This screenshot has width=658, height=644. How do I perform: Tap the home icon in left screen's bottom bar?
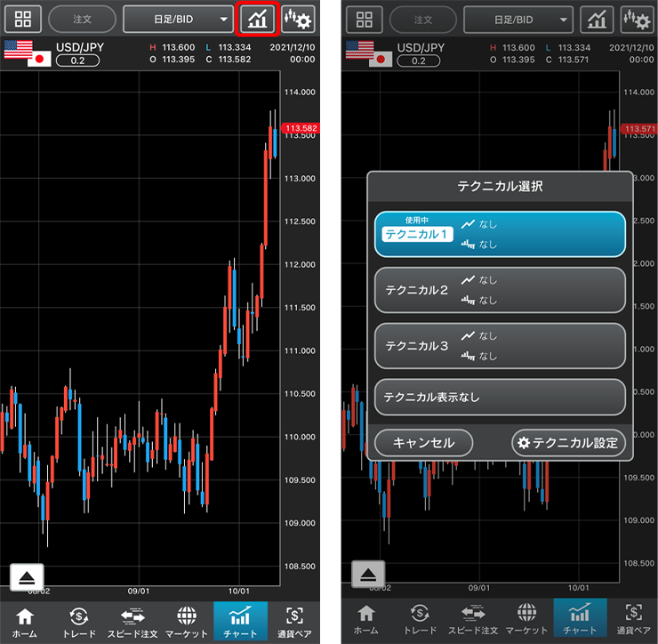point(25,622)
